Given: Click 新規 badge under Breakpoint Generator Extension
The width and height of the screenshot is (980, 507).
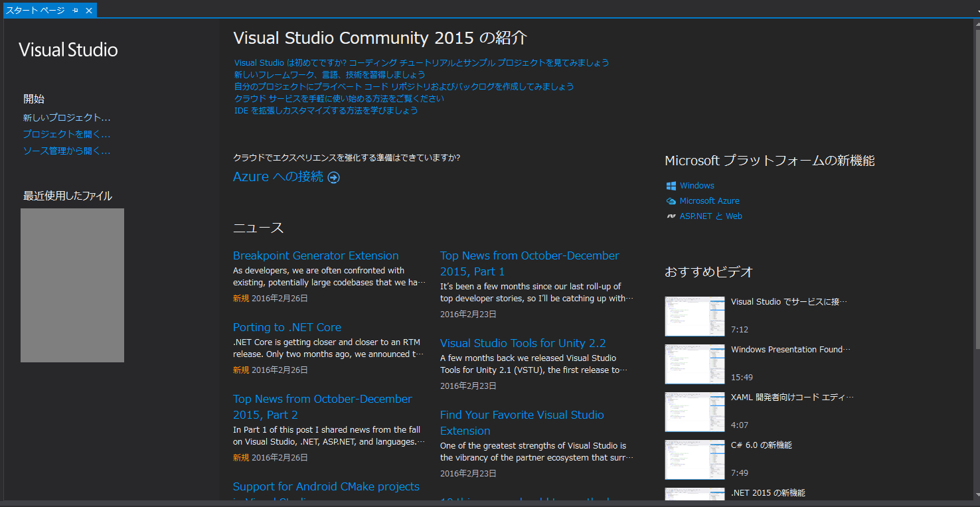Looking at the screenshot, I should pos(241,299).
